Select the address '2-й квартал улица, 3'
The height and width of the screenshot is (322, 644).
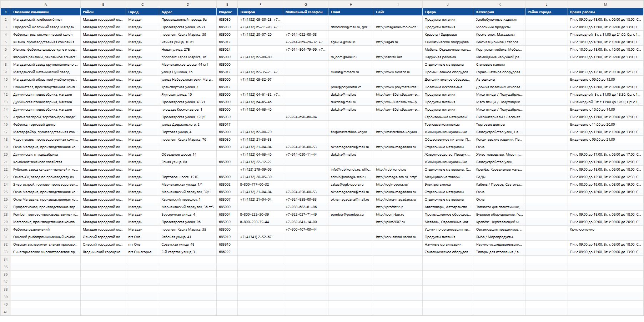[x=188, y=252]
